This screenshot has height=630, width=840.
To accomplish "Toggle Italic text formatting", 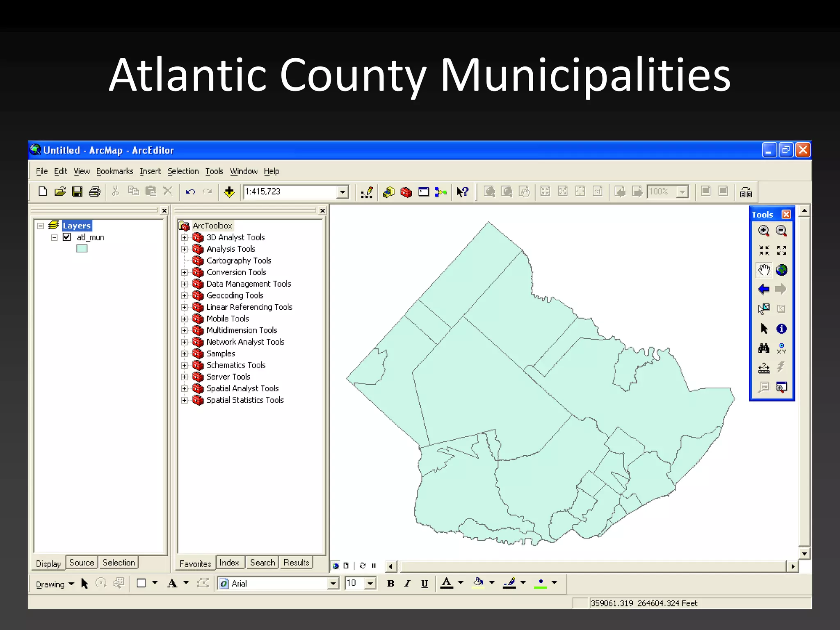I will (407, 583).
